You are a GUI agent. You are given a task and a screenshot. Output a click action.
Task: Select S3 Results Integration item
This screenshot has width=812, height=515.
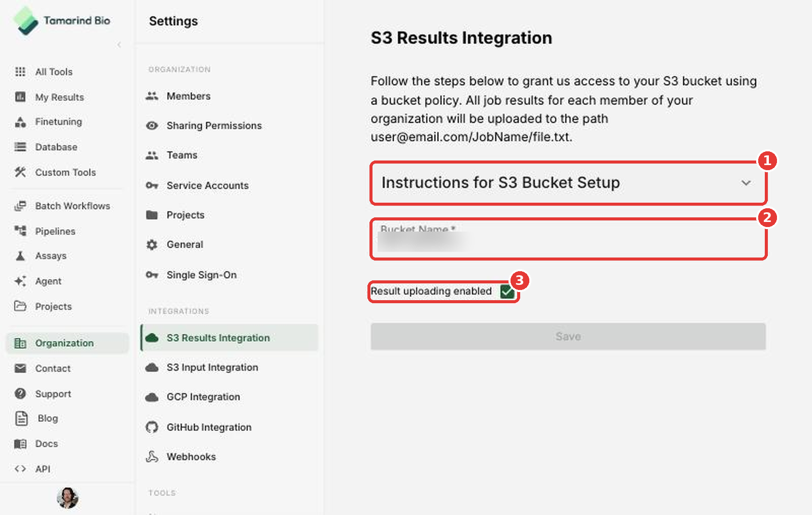229,338
